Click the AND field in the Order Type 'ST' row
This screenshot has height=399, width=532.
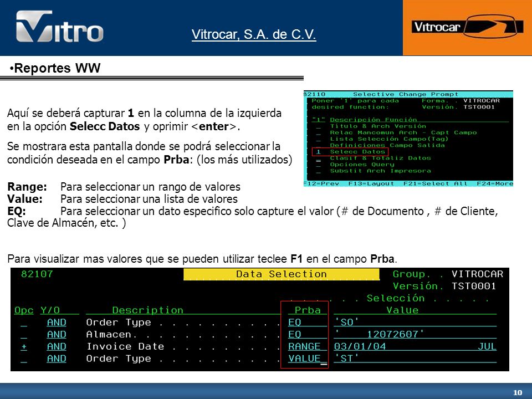57,359
